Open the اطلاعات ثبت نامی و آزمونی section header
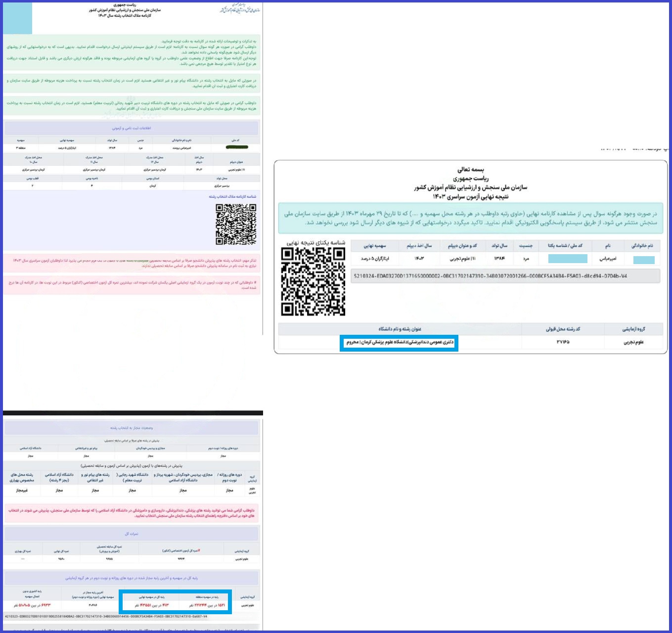This screenshot has width=672, height=633. click(132, 128)
